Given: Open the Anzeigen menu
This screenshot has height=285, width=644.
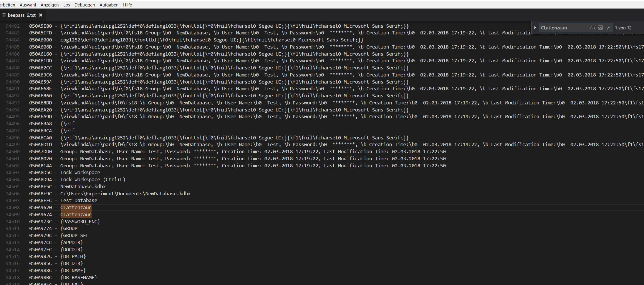Looking at the screenshot, I should click(49, 5).
